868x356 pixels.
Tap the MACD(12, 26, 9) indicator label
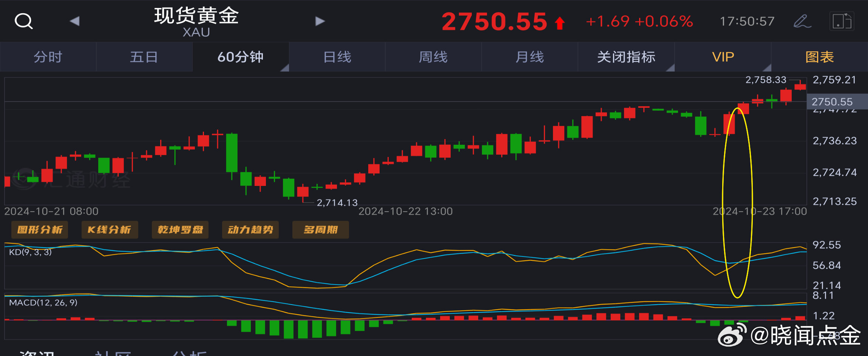coord(43,302)
